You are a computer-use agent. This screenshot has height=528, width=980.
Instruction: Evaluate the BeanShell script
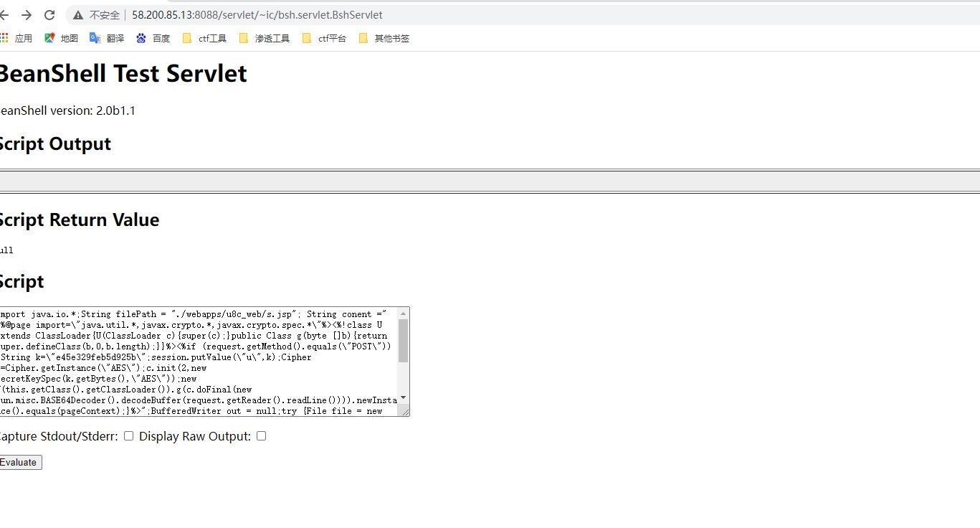click(19, 462)
